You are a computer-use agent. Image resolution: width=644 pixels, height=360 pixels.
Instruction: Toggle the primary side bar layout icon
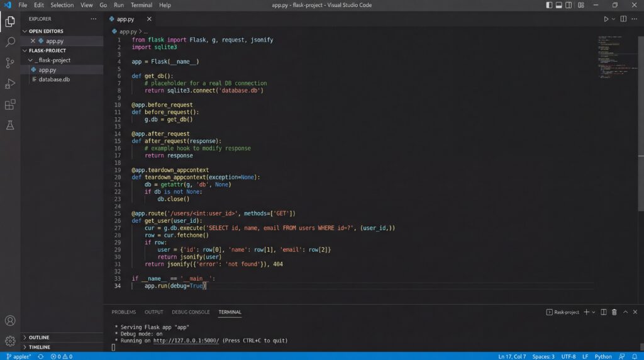pyautogui.click(x=549, y=5)
